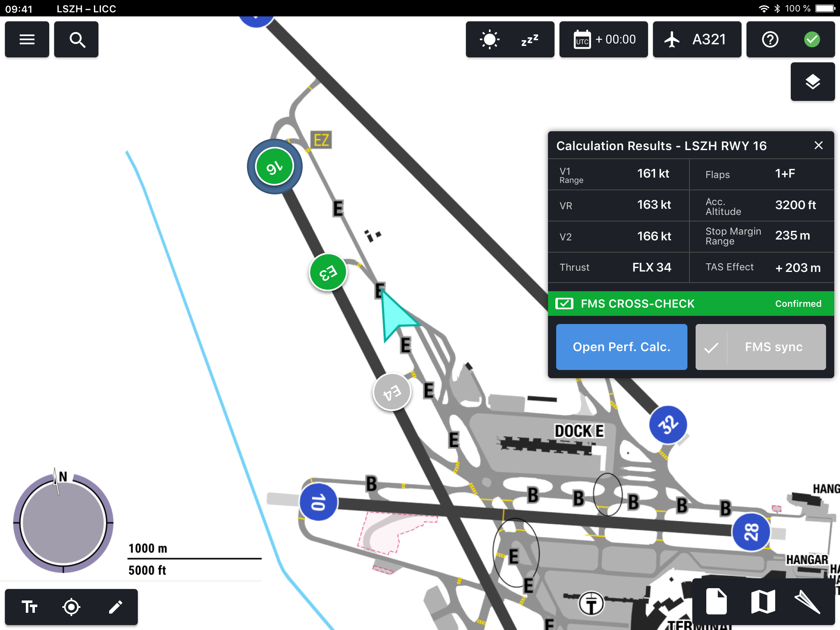Screen dimensions: 840x630
Task: Switch to the documents tab
Action: [716, 601]
